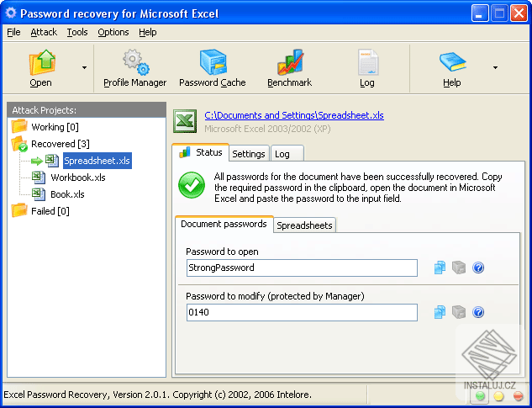Screen dimensions: 532x408
Task: Open the Profile Manager tool
Action: (135, 69)
